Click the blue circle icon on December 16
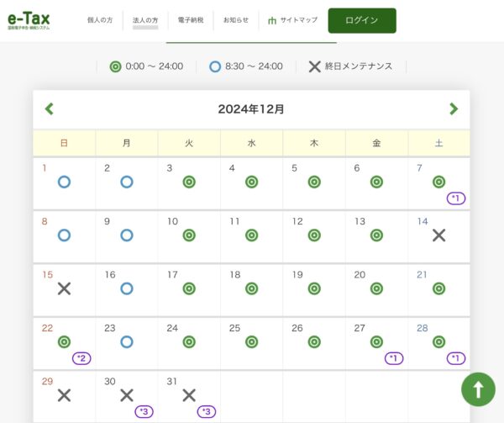504x423 pixels. pos(127,288)
